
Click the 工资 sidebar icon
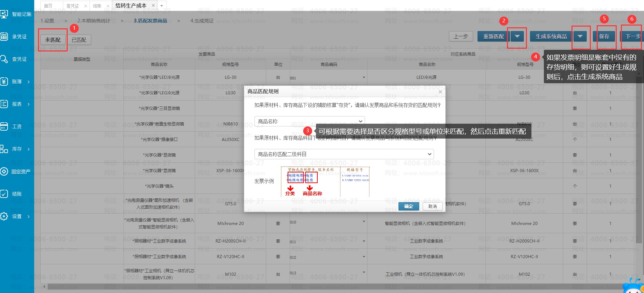[4, 126]
